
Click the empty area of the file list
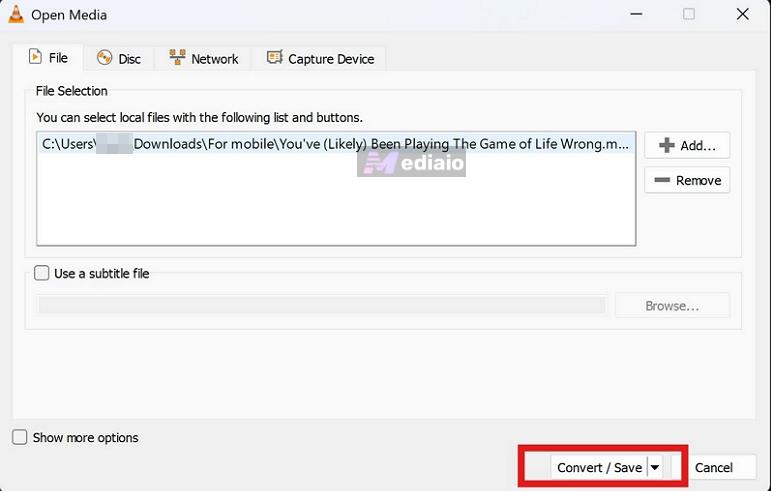click(336, 199)
